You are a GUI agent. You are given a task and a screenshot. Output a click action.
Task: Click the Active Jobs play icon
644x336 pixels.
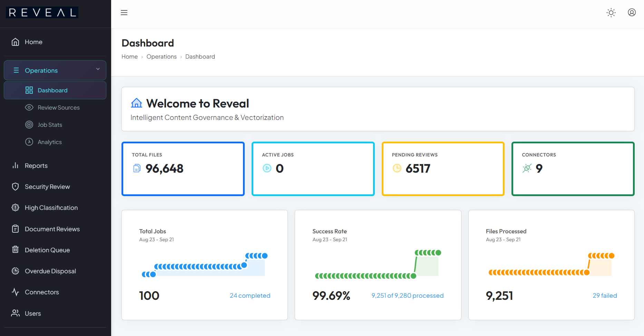267,168
